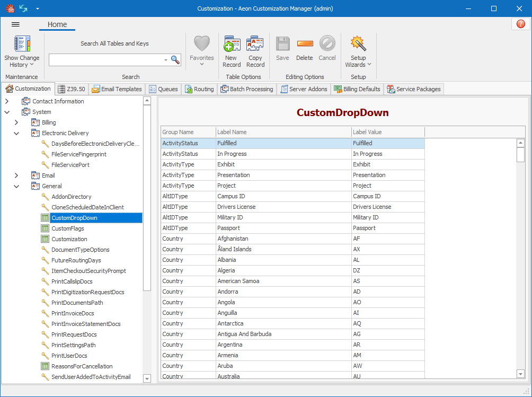532x397 pixels.
Task: Open the Service Packages tab
Action: tap(413, 89)
